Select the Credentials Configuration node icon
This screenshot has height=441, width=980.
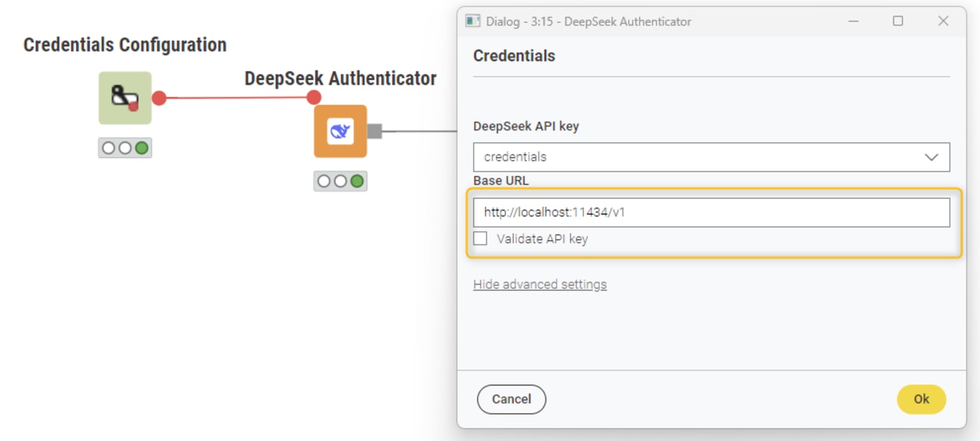125,98
